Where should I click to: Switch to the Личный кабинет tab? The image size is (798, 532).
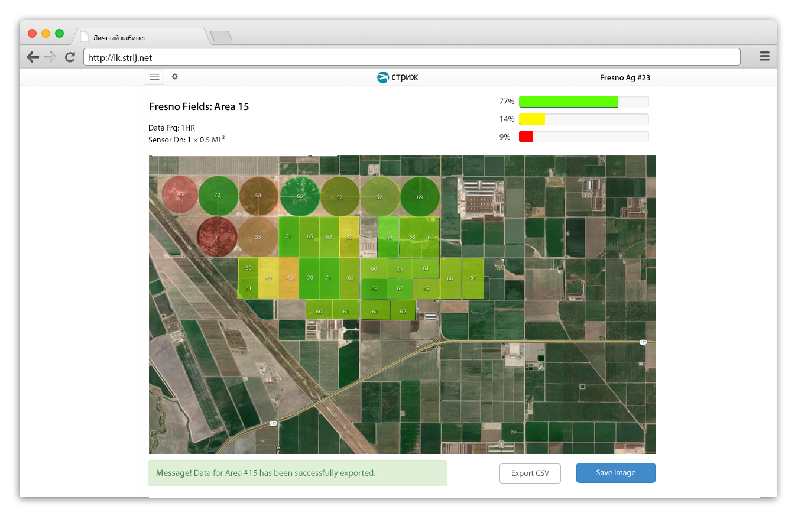click(141, 37)
